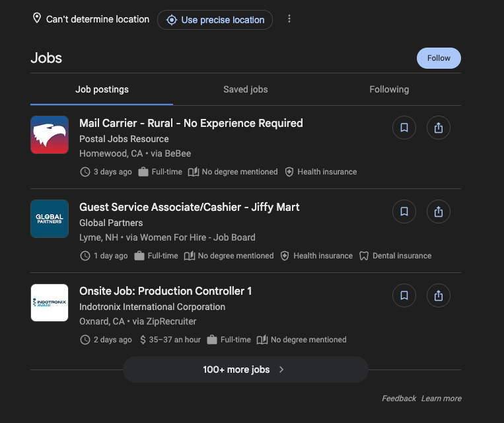Share the Guest Service Associate/Cashier job
This screenshot has width=504, height=423.
pyautogui.click(x=439, y=211)
